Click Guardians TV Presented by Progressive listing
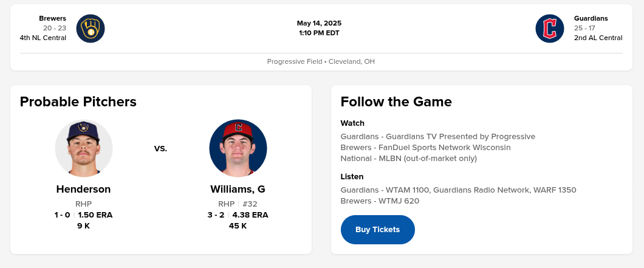This screenshot has width=644, height=268. pos(437,136)
